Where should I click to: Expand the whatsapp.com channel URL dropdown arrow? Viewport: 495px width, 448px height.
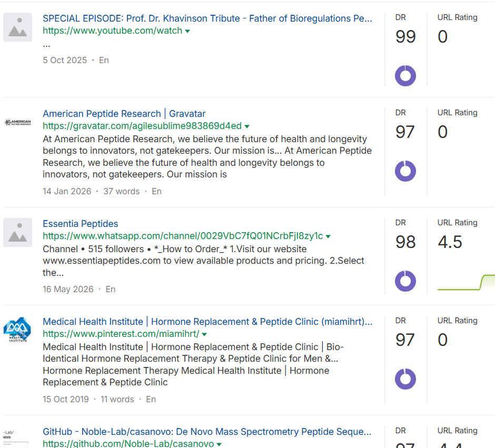pyautogui.click(x=328, y=236)
